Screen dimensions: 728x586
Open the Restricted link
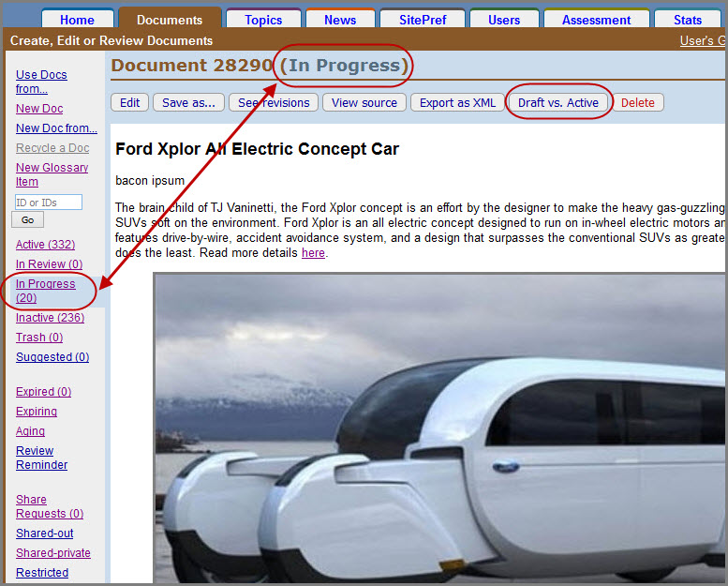42,573
